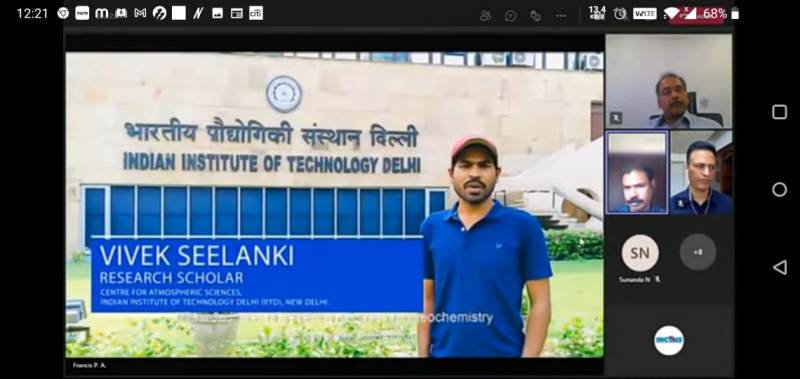Tap the Android back triangle button
Viewport: 800px width, 379px height.
780,267
